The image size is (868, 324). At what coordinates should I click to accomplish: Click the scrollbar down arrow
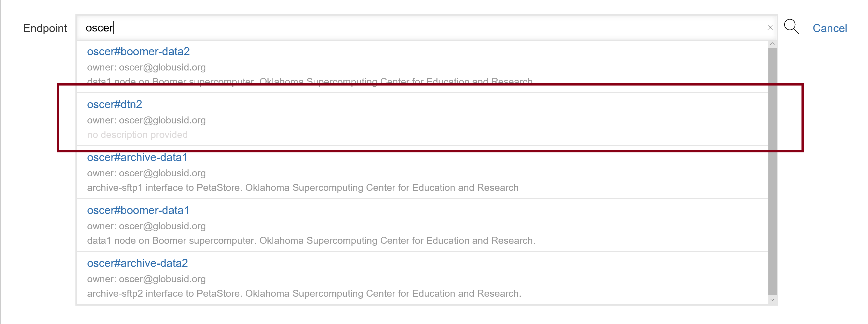click(772, 300)
